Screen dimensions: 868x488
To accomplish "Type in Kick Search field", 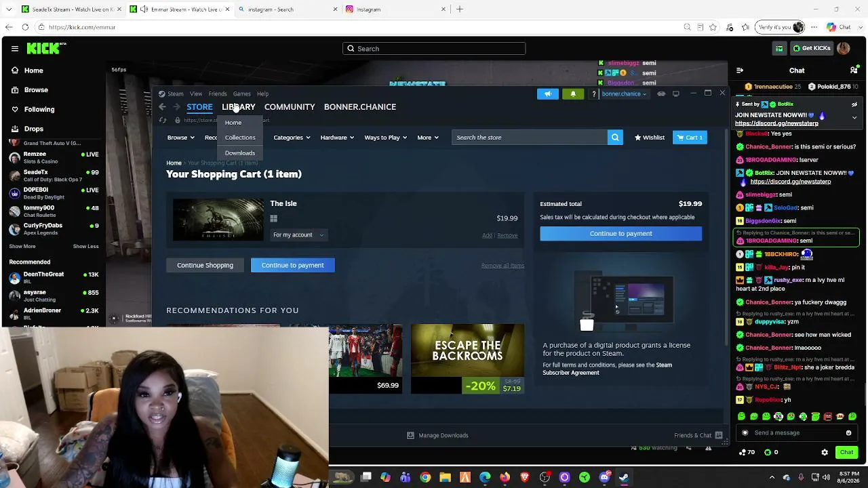I will coord(434,49).
